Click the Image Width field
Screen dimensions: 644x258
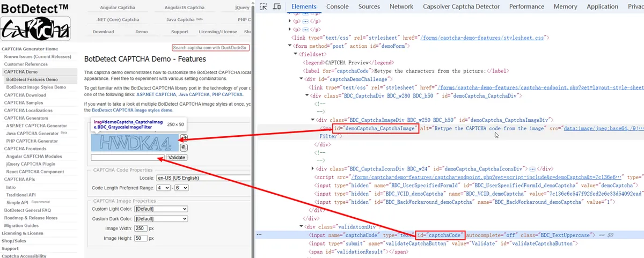pos(141,228)
